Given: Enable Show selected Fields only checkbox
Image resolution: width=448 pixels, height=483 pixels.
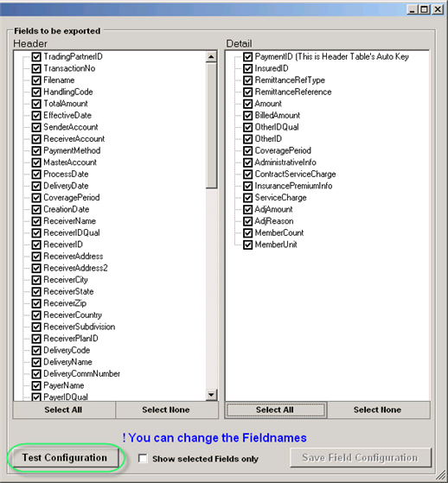Looking at the screenshot, I should point(143,458).
